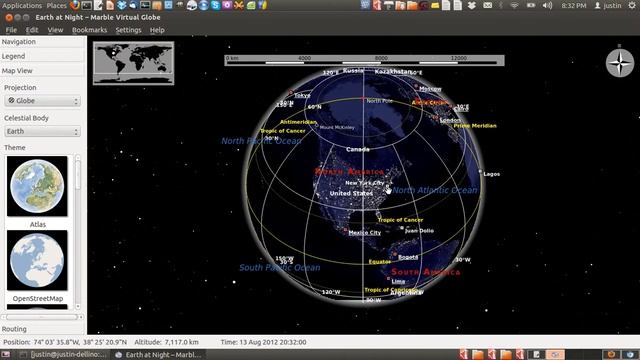Click the theme list horizontal scrollbar
Screen dimensions: 640x360
click(x=41, y=317)
